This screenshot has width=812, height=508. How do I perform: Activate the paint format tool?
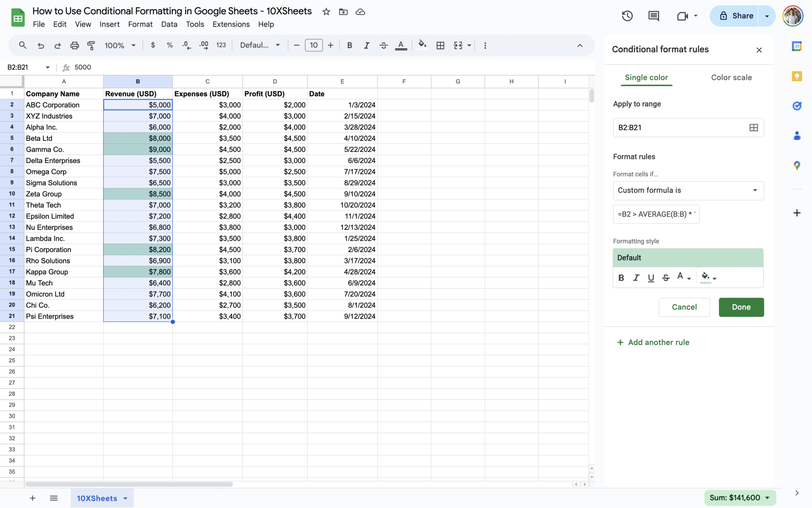tap(91, 45)
